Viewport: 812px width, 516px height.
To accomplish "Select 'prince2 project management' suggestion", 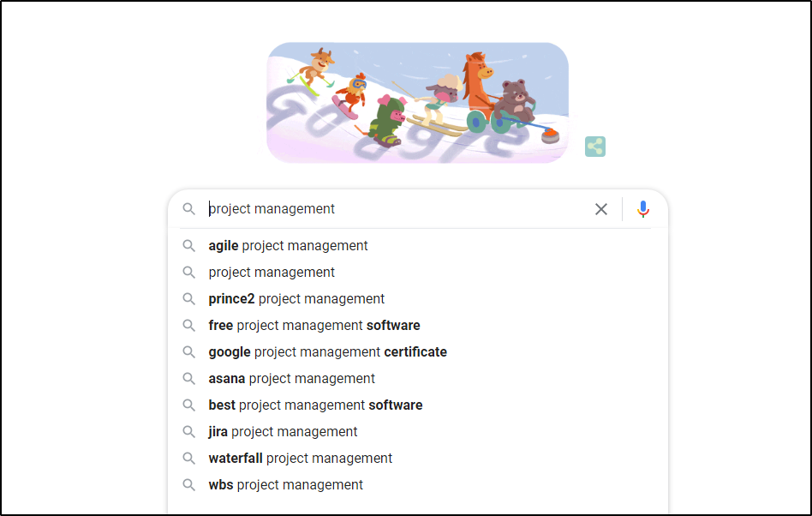I will (x=296, y=299).
